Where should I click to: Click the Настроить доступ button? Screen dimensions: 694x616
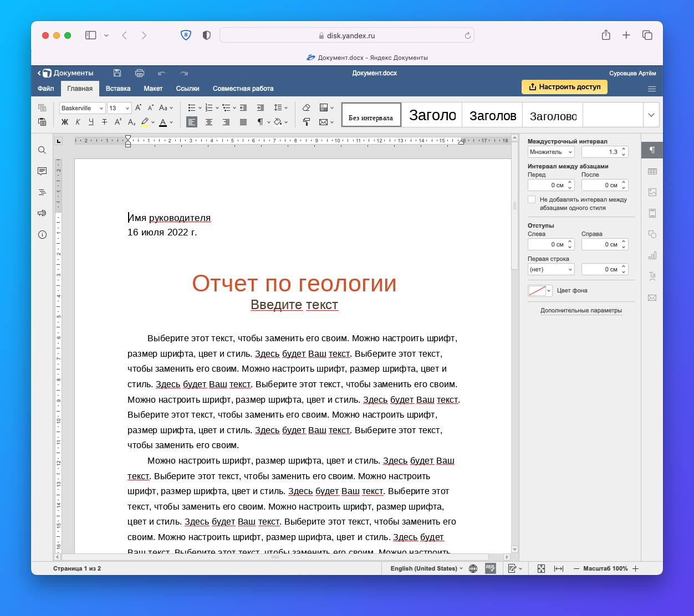tap(564, 87)
